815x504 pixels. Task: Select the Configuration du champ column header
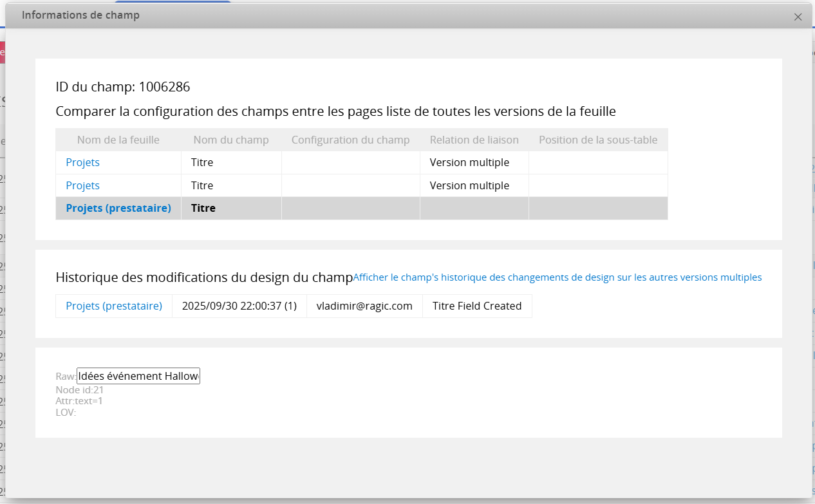350,140
